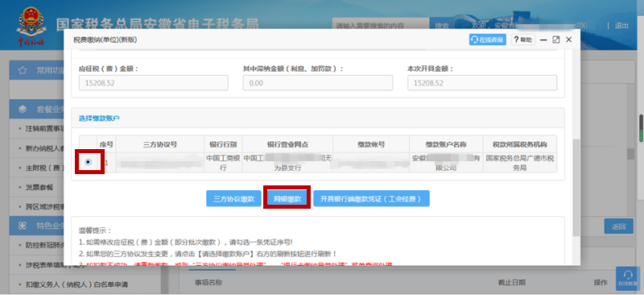Click the header search input box
Viewport: 644px width, 295px height.
coord(381,26)
